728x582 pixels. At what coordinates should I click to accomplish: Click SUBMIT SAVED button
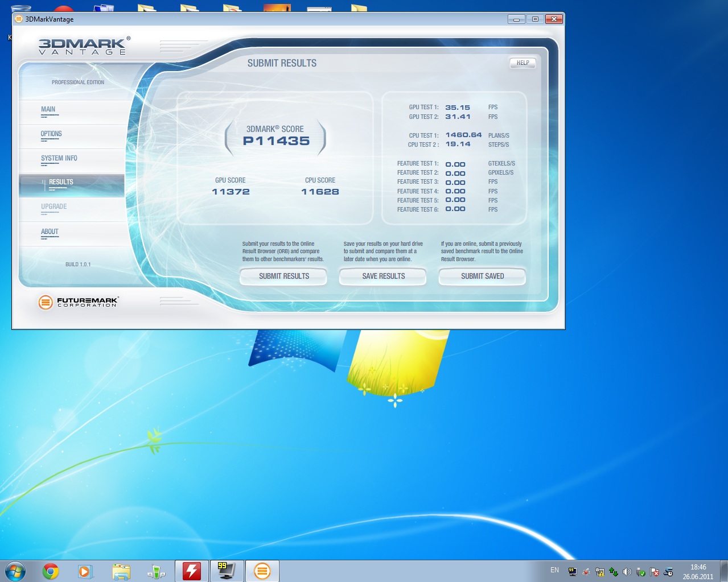pyautogui.click(x=482, y=276)
